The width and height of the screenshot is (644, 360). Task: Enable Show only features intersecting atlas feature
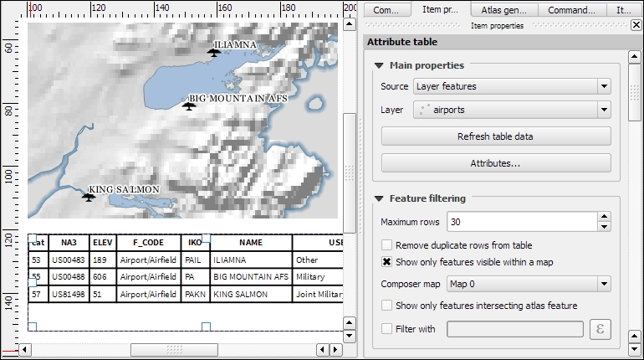[x=386, y=306]
